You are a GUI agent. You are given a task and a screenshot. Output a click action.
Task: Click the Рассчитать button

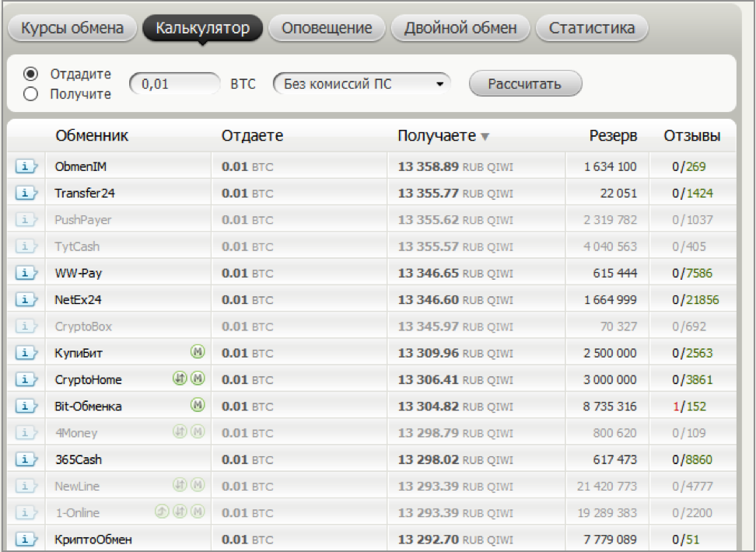coord(525,84)
